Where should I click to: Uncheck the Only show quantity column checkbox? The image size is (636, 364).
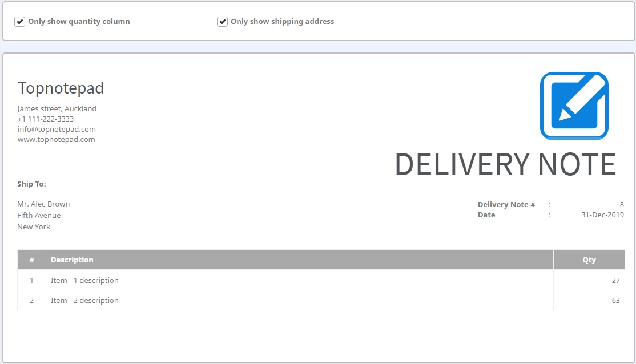tap(19, 22)
